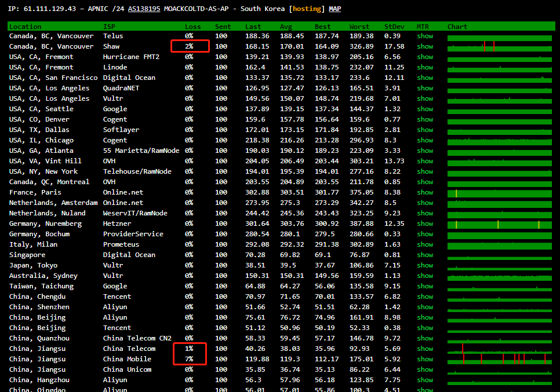The height and width of the screenshot is (392, 560).
Task: Show MTR for Taichung Google row
Action: point(425,286)
